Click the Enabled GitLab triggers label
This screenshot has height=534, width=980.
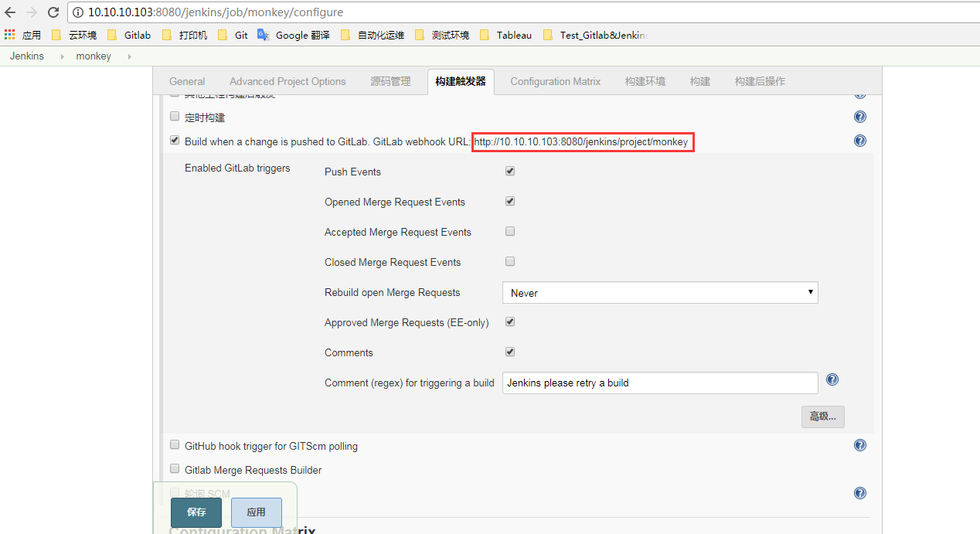237,168
